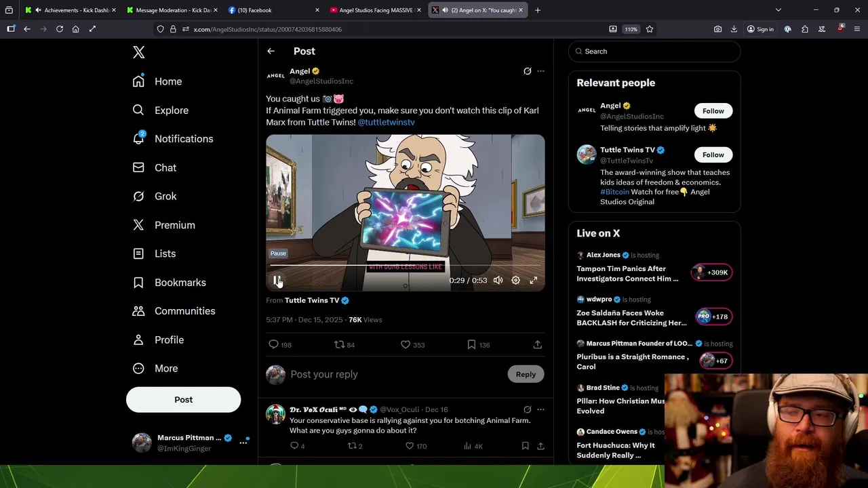
Task: Open video settings gear
Action: pos(515,280)
